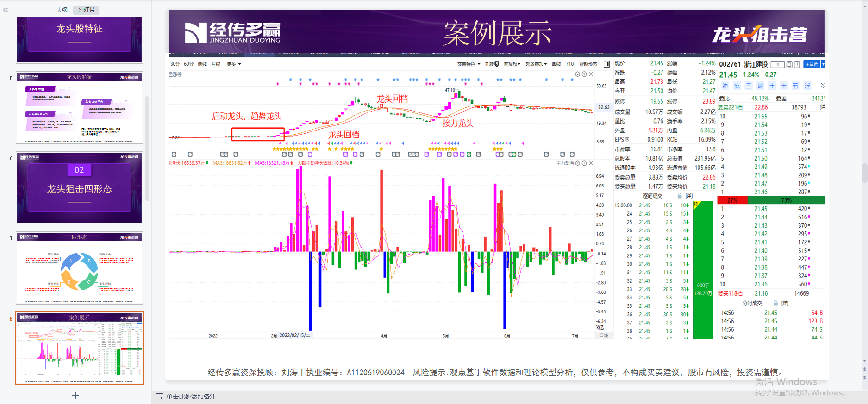Click the 五 tag icon
The width and height of the screenshot is (868, 404).
click(x=795, y=86)
